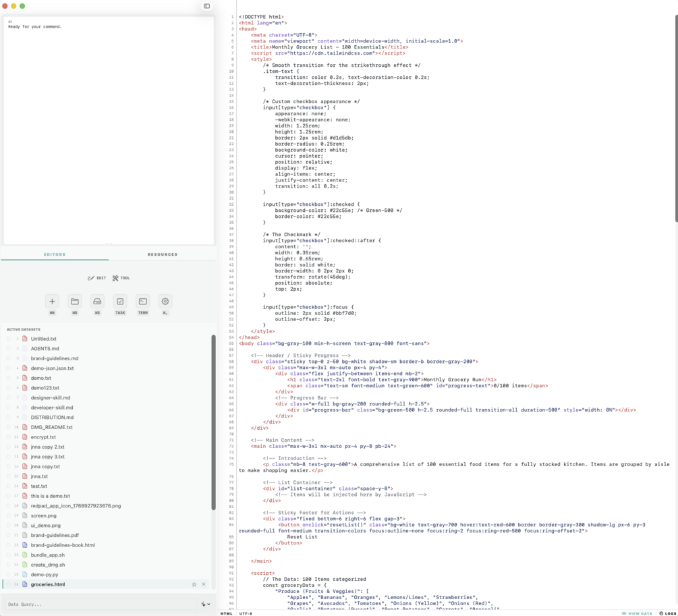
Task: Click the Monthly Grocery List title line
Action: 329,47
